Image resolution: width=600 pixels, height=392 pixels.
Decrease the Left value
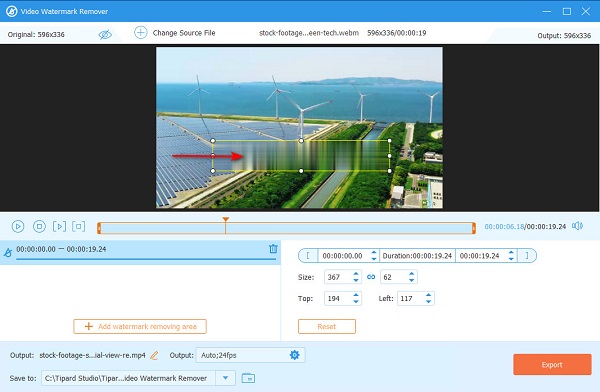429,302
